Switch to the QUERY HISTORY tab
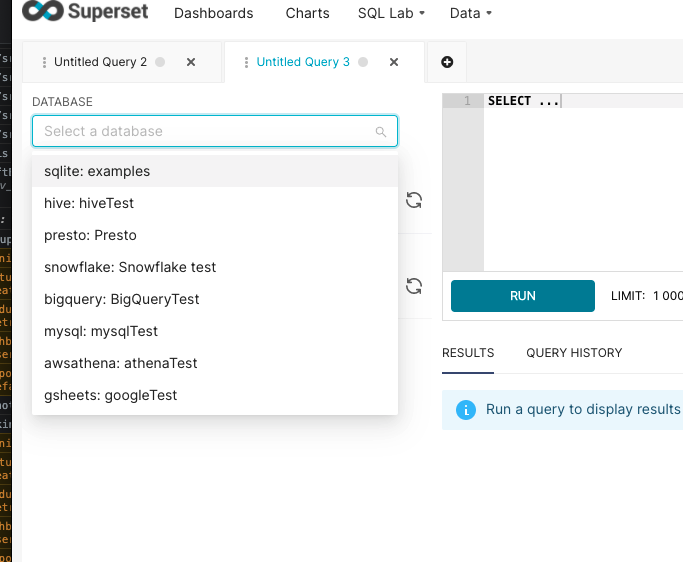Image resolution: width=683 pixels, height=562 pixels. pyautogui.click(x=574, y=353)
